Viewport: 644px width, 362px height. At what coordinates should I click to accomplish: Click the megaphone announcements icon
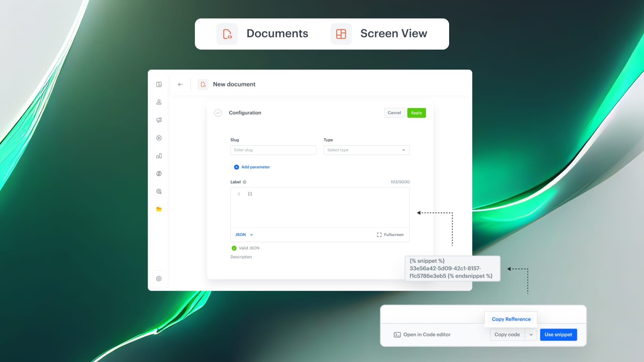click(159, 120)
